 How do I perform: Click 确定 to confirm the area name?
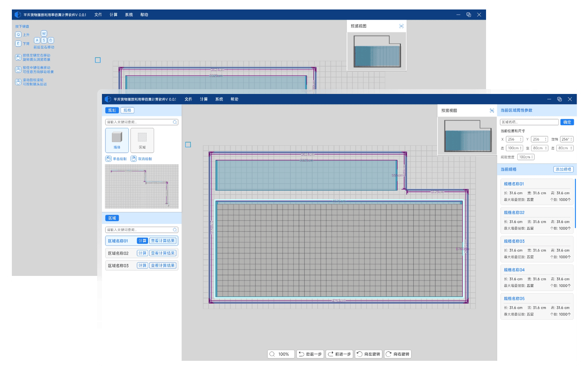567,122
